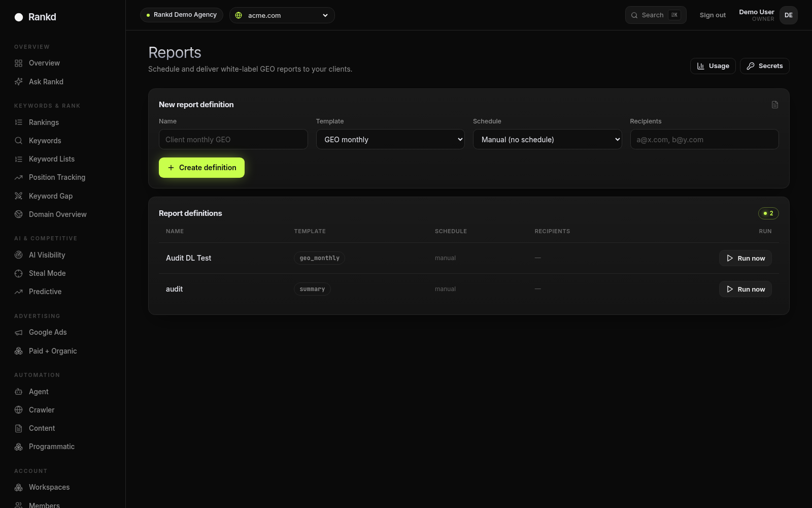Click the Keywords magnifier icon in sidebar
812x508 pixels.
(x=19, y=141)
